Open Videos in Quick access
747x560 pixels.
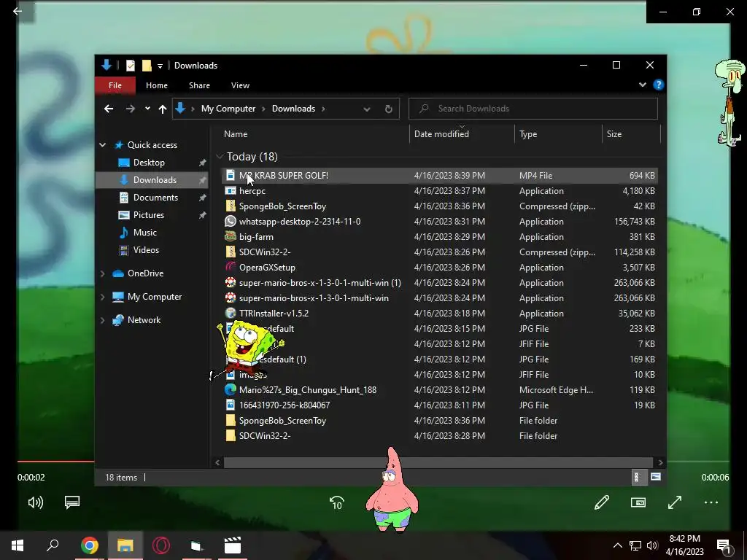[x=146, y=250]
